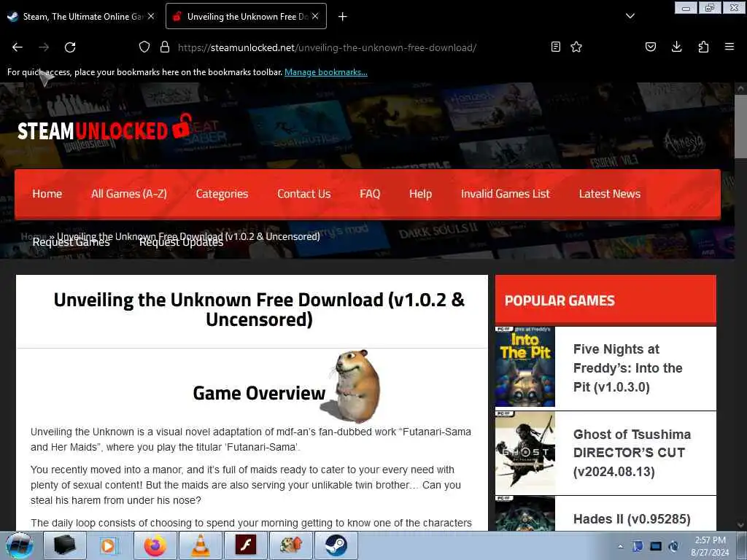
Task: Click the Firefox taskbar icon
Action: click(155, 545)
